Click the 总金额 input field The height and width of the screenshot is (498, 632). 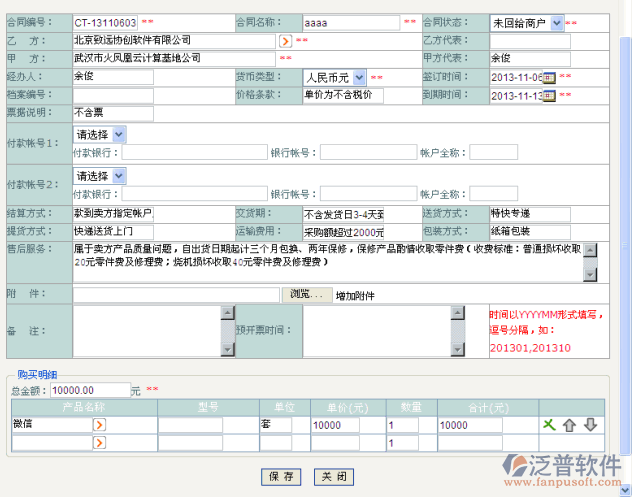tap(88, 390)
